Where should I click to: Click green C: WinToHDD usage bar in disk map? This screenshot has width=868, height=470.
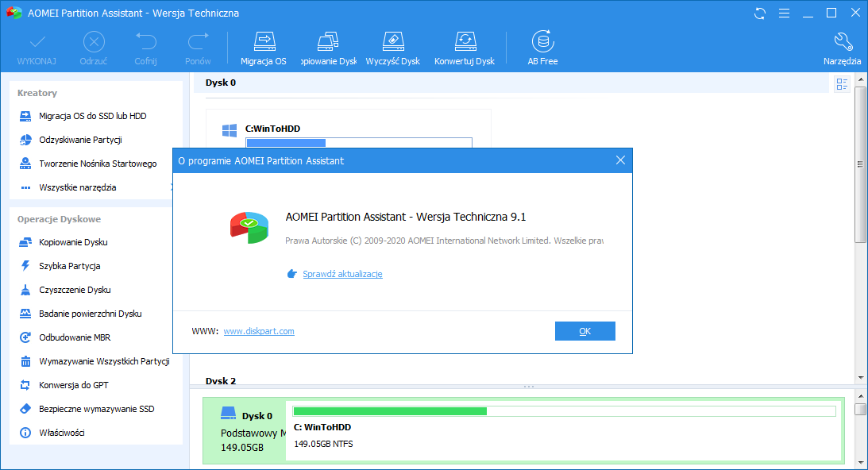tap(564, 411)
